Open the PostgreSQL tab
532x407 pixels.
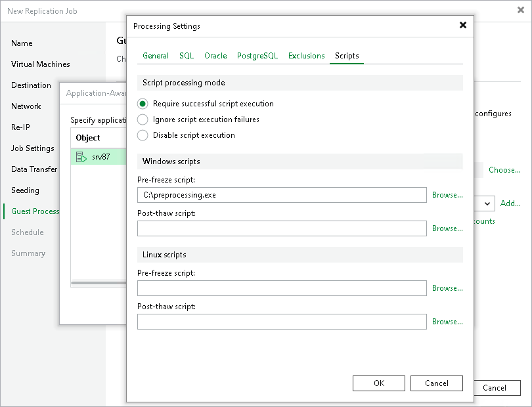[x=257, y=56]
